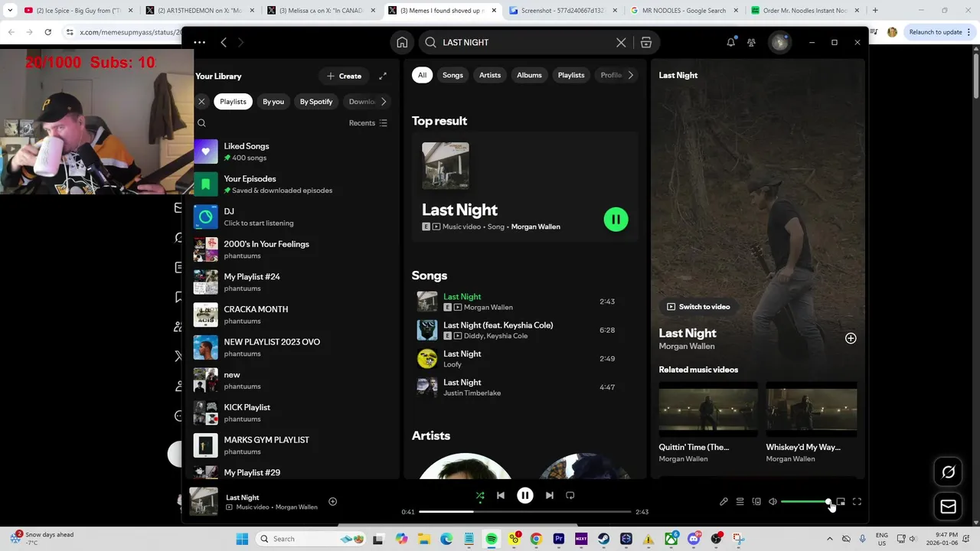
Task: Select the Songs search tab
Action: 452,75
